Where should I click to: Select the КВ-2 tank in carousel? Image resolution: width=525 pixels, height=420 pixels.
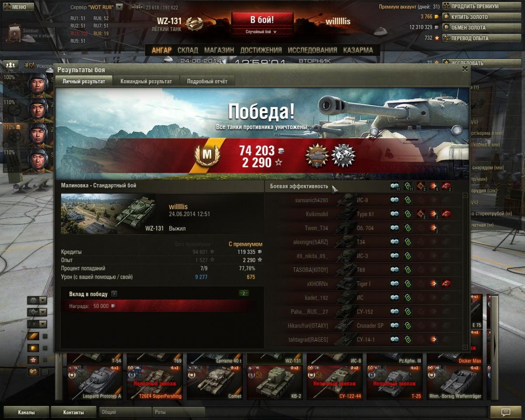(x=275, y=383)
